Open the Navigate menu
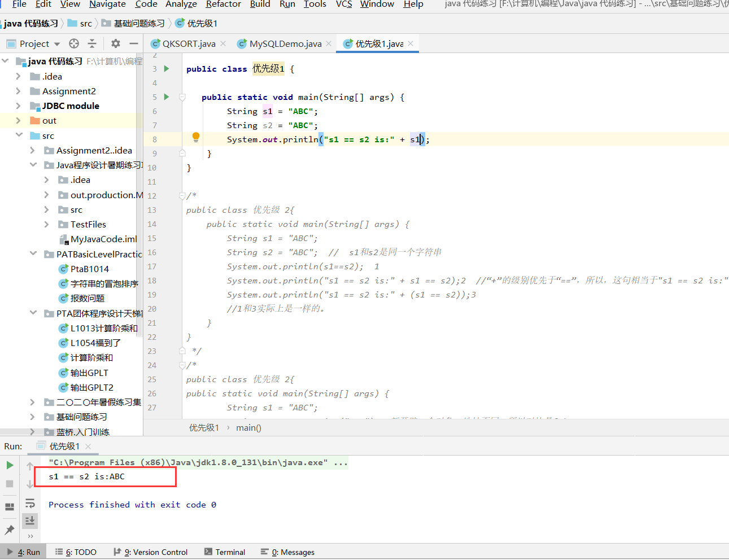This screenshot has width=729, height=560. [107, 4]
